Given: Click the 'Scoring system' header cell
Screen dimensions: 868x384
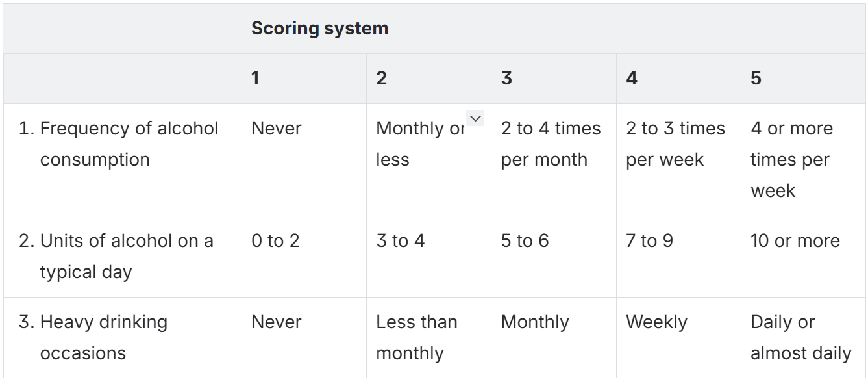Looking at the screenshot, I should pyautogui.click(x=319, y=29).
